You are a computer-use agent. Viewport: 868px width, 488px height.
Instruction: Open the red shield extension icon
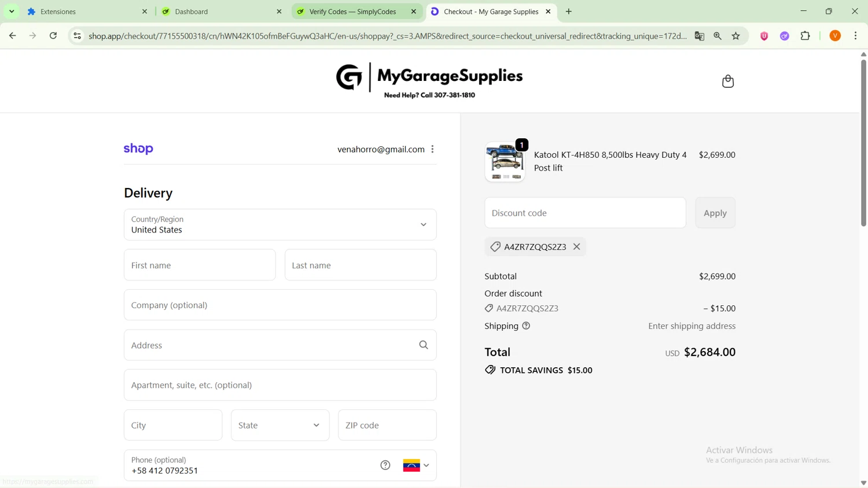[764, 36]
